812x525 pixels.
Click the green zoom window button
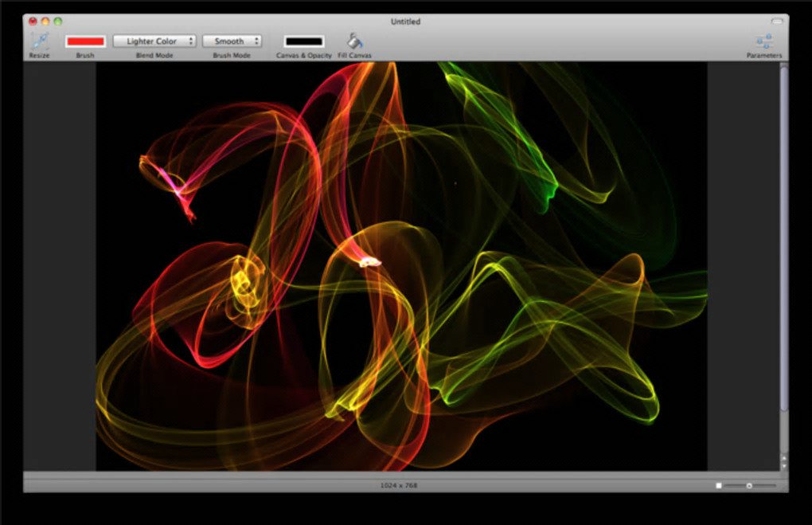pos(58,22)
